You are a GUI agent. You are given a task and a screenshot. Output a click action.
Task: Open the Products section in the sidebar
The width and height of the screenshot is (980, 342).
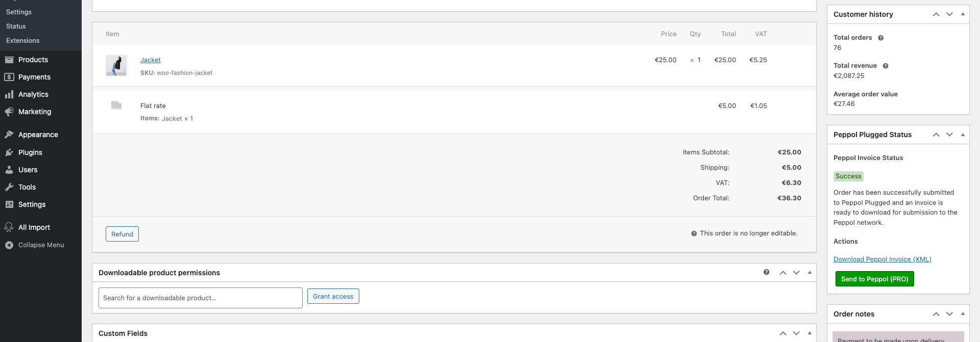click(x=33, y=60)
